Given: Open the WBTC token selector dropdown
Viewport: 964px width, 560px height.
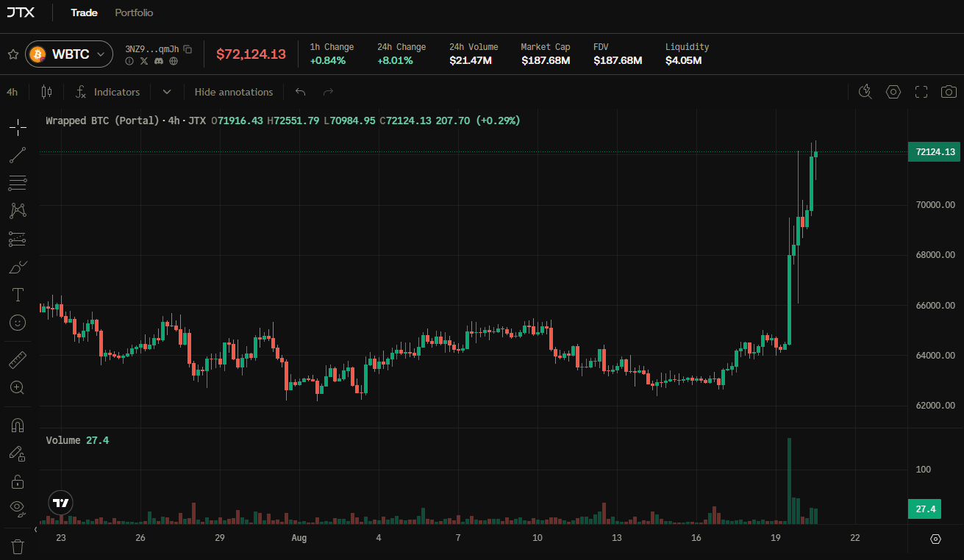Looking at the screenshot, I should [x=69, y=54].
